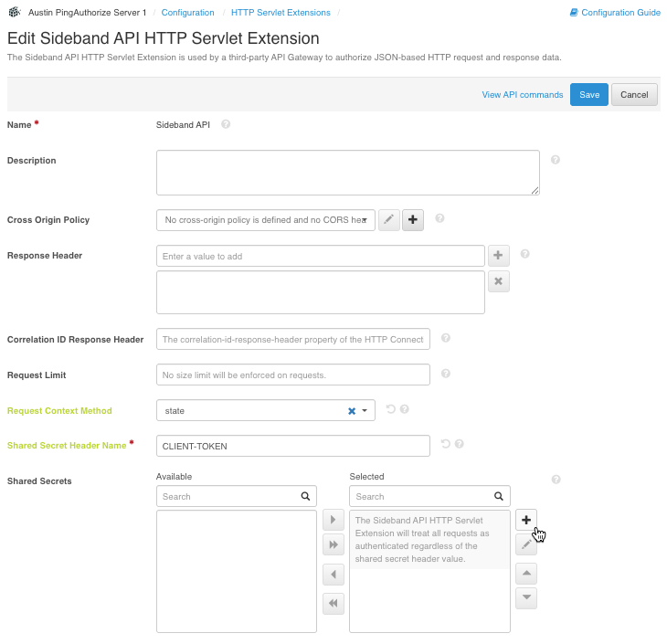Clear the 'state' value in Request Context Method
This screenshot has width=667, height=644.
click(352, 411)
